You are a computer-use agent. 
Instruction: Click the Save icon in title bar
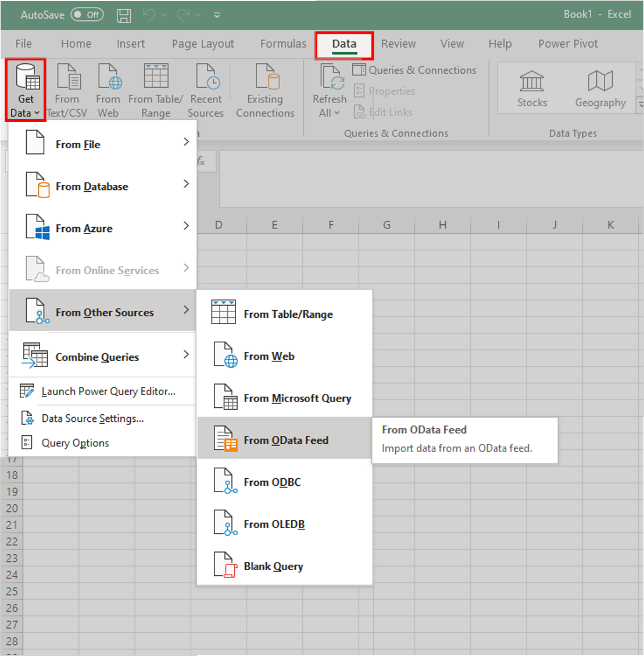(x=124, y=15)
